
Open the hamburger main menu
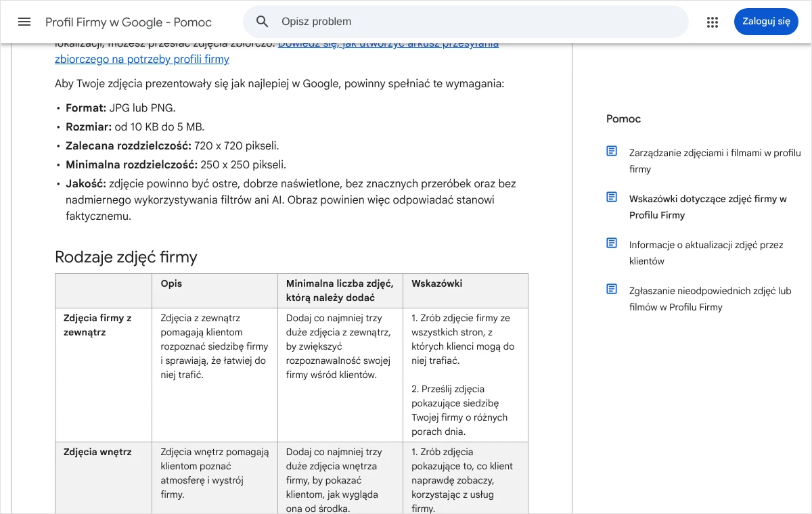(24, 22)
